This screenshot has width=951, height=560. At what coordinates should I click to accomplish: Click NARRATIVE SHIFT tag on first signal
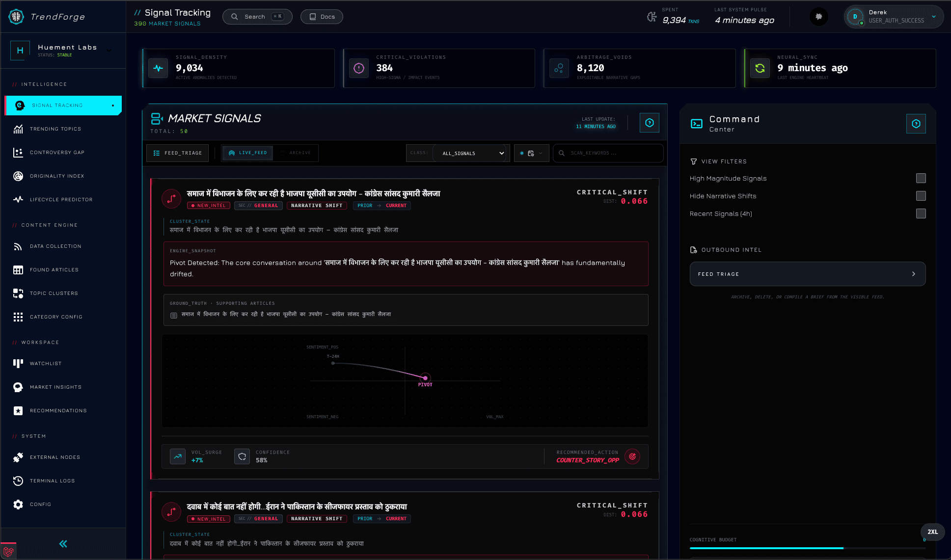click(x=317, y=206)
